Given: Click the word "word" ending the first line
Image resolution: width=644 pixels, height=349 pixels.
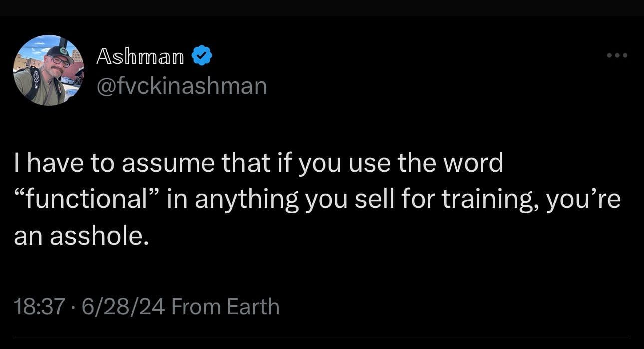Looking at the screenshot, I should tap(474, 164).
